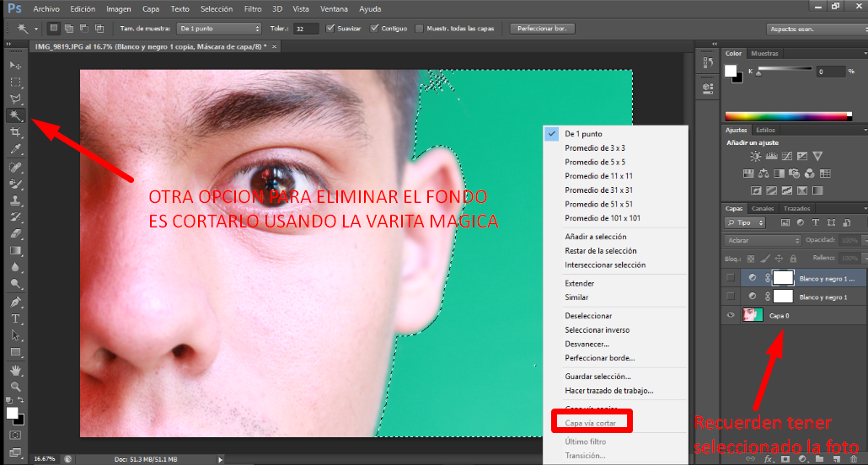Select the Rectangle shape tool
This screenshot has width=868, height=465.
[15, 352]
